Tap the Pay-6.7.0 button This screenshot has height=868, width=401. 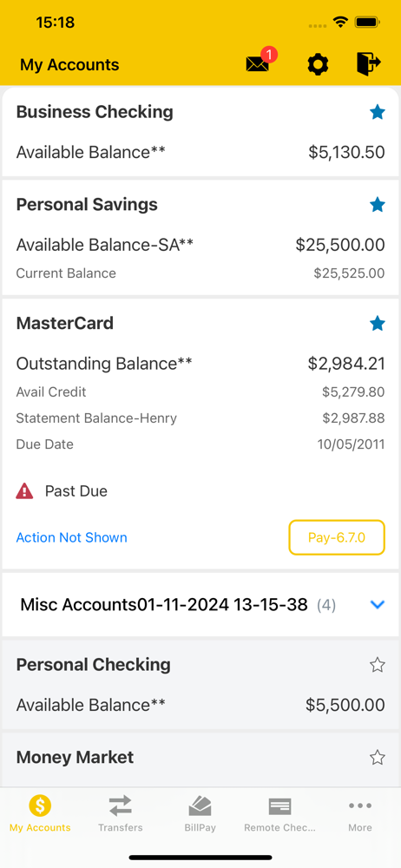337,537
